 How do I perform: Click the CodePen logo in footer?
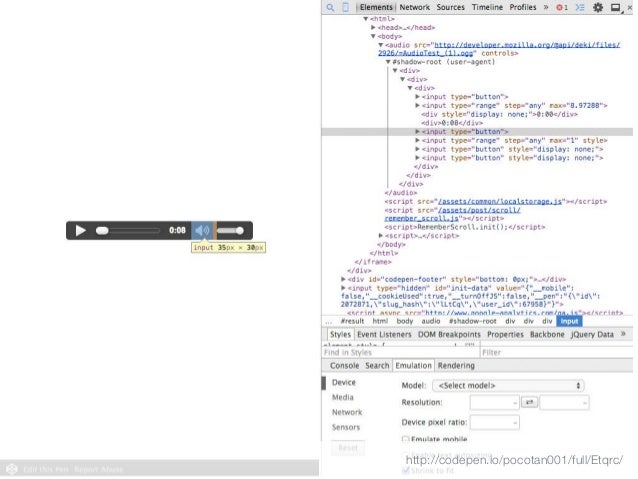[x=11, y=469]
